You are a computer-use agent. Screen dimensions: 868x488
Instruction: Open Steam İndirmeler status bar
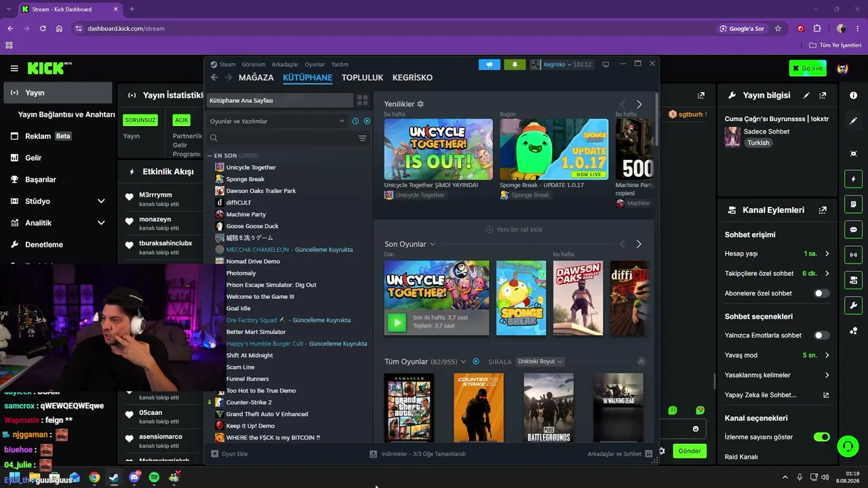[418, 454]
